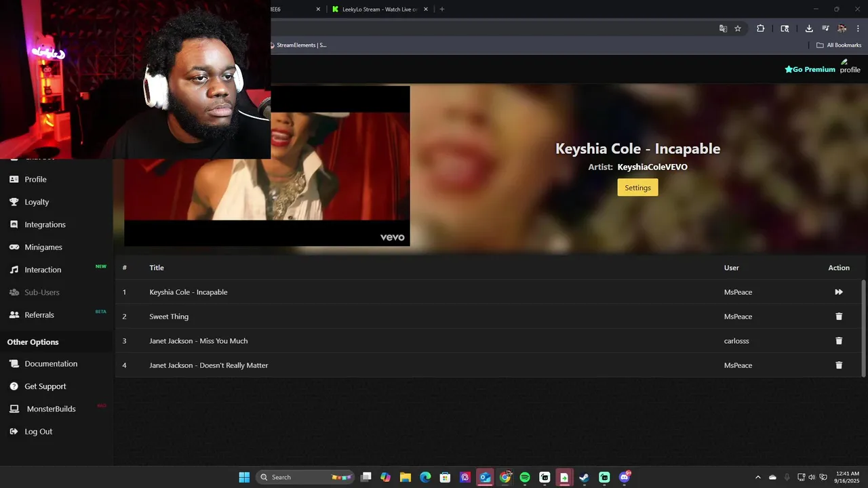This screenshot has width=868, height=488.
Task: Open MonsterBuilds link
Action: click(51, 409)
